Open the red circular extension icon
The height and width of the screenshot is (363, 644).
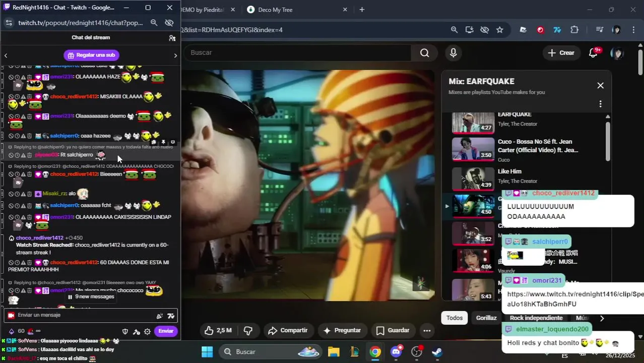[540, 30]
